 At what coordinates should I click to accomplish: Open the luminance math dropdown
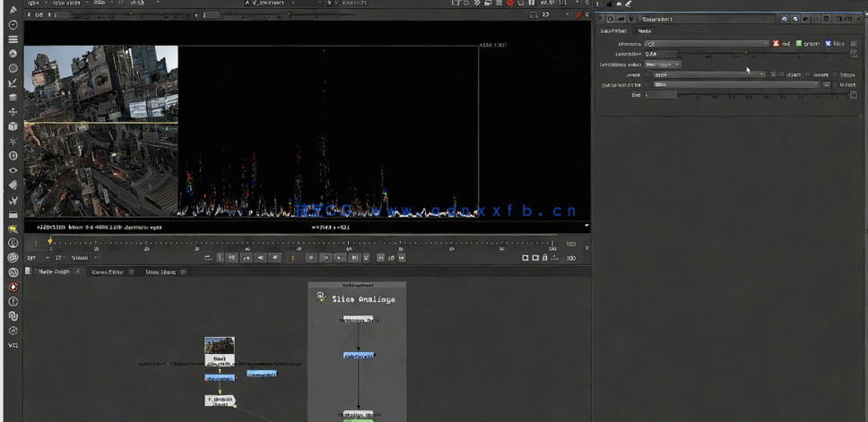[663, 65]
